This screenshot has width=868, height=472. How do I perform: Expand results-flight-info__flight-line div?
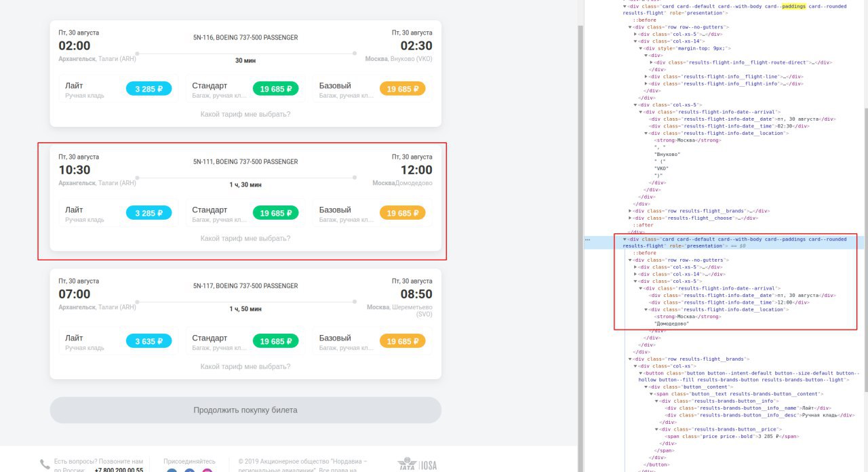click(x=646, y=77)
